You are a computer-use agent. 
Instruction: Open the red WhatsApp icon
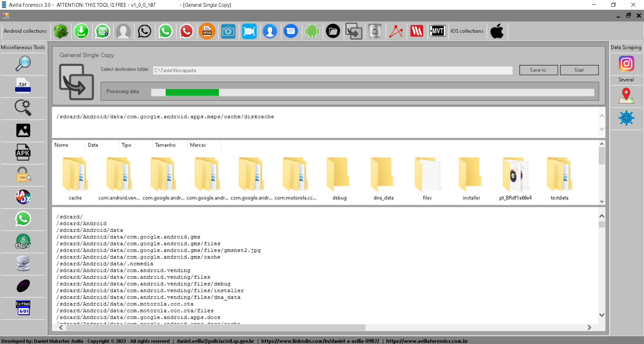point(186,31)
